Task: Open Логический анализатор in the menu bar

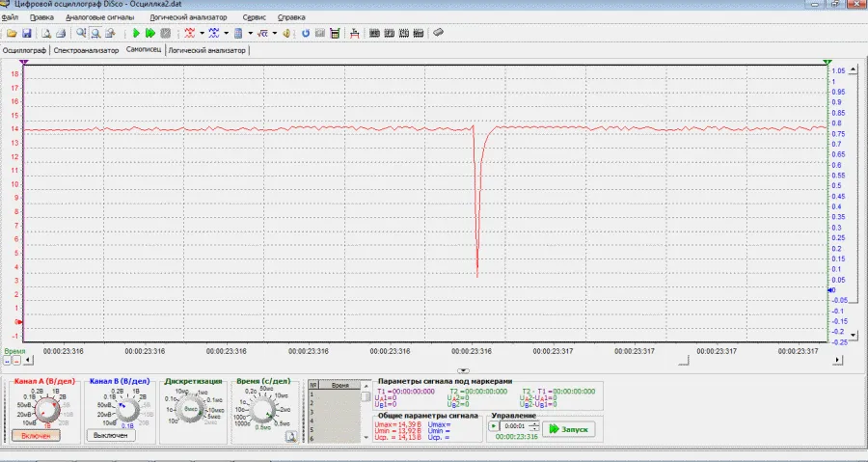Action: point(188,17)
